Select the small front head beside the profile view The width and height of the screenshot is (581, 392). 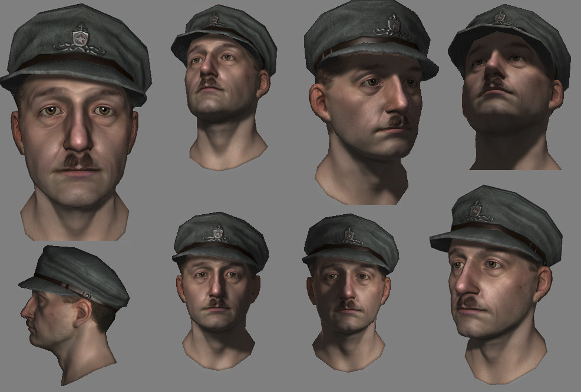point(220,291)
